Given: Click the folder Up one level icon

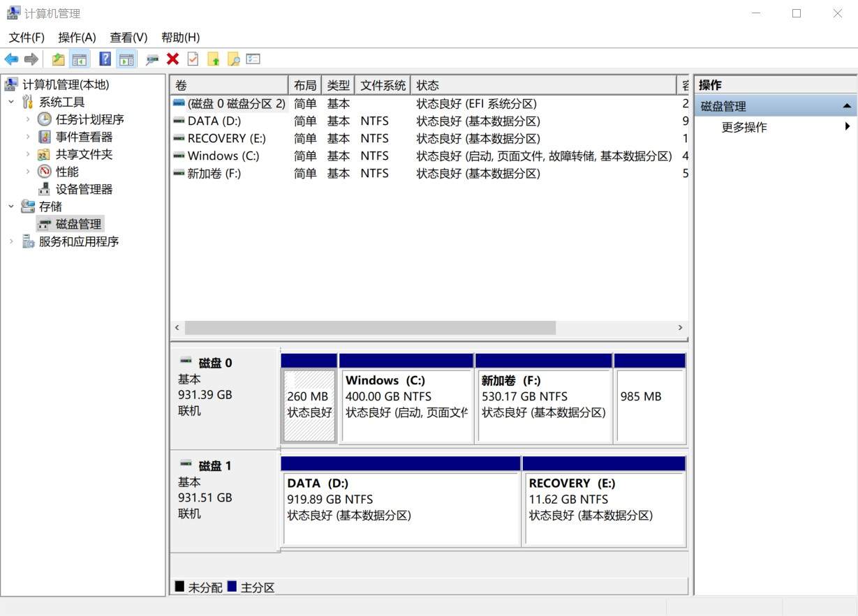Looking at the screenshot, I should [59, 59].
